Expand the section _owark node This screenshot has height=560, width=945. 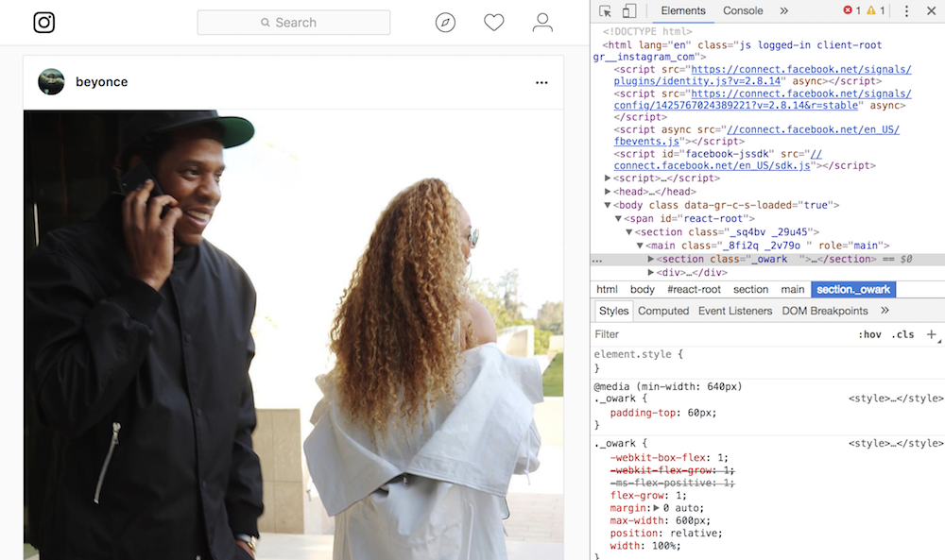651,259
